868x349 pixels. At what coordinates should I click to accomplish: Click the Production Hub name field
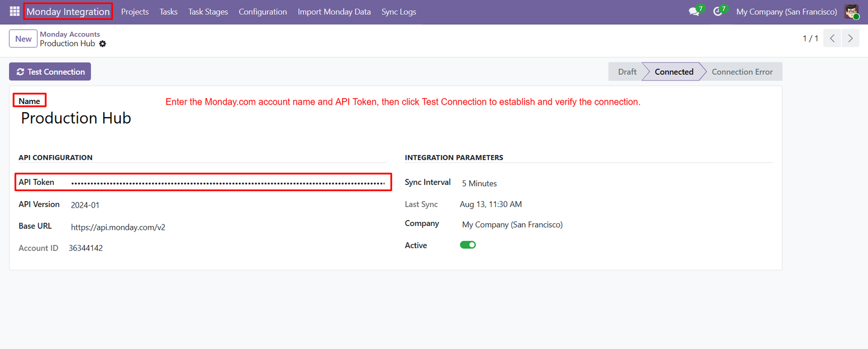tap(76, 118)
